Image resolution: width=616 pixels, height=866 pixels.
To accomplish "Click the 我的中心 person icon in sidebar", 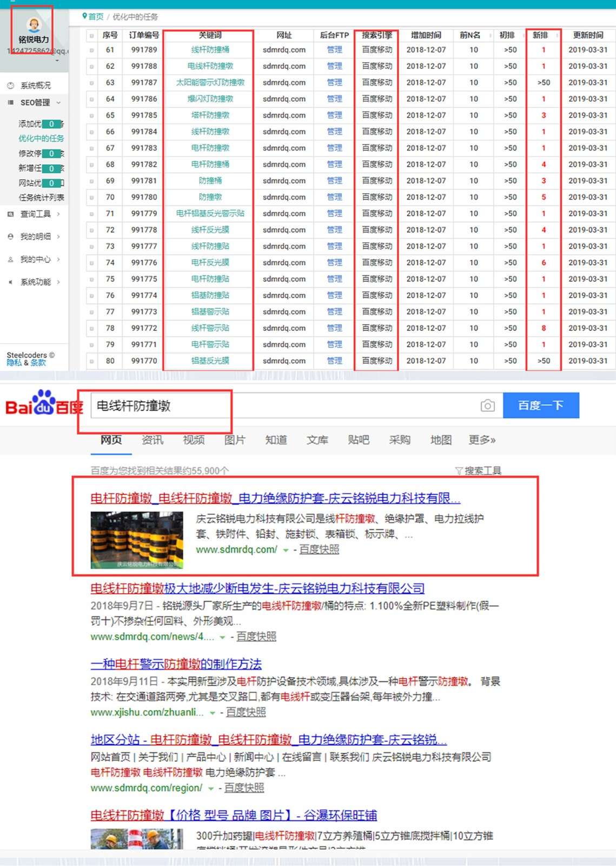I will 10,259.
